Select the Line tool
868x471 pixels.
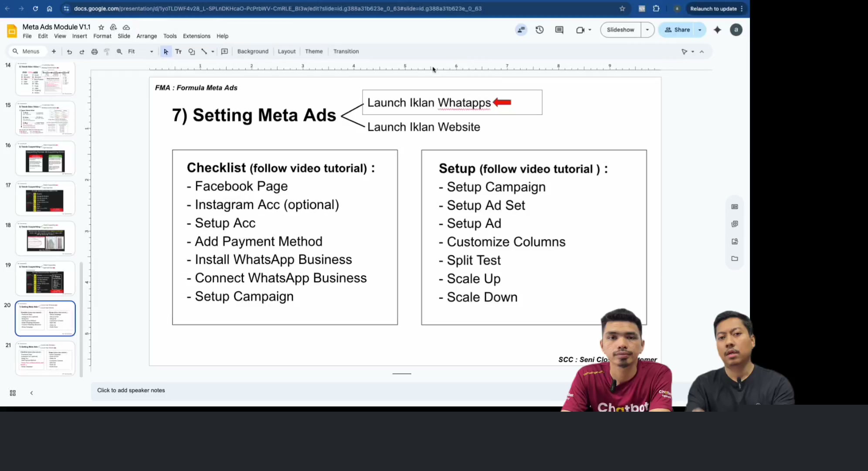click(204, 51)
